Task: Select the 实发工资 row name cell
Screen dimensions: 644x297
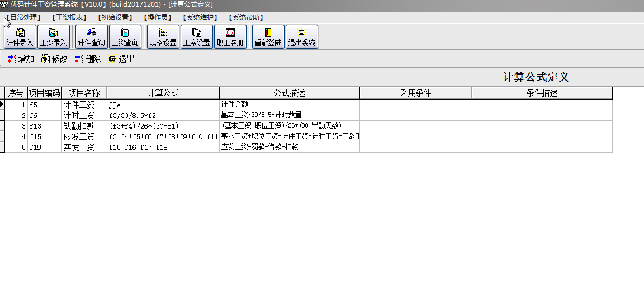Action: 84,148
